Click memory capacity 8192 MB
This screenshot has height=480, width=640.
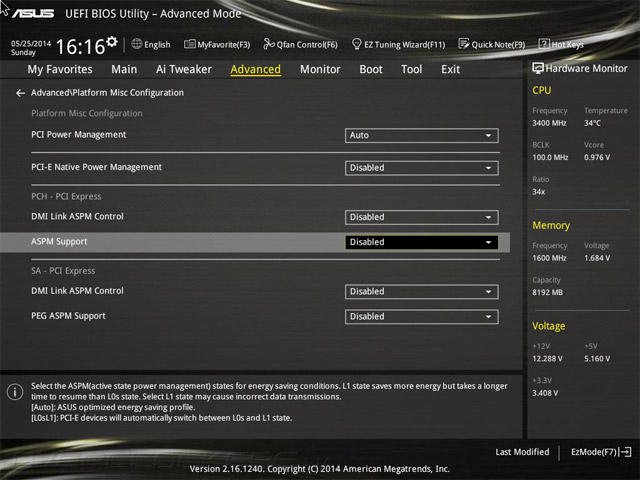[547, 292]
